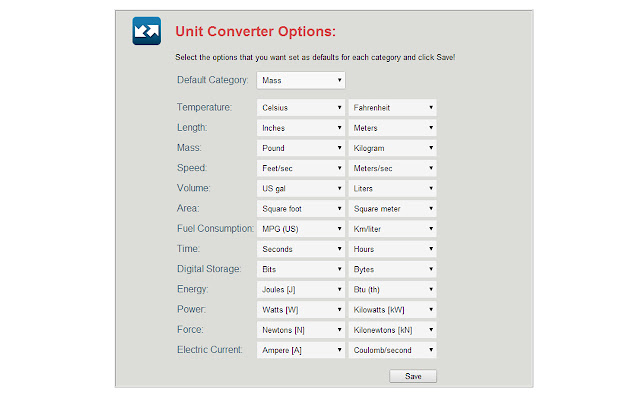Open the Area Square foot dropdown
This screenshot has width=640, height=400.
click(301, 209)
